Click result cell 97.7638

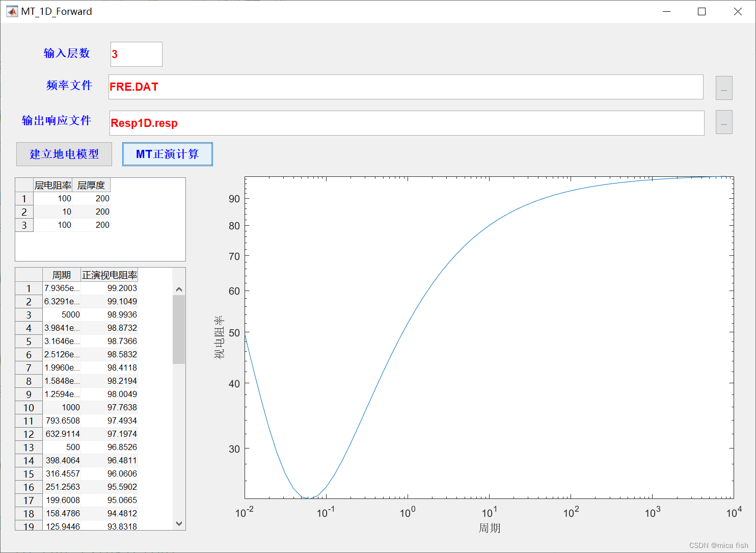tap(110, 407)
